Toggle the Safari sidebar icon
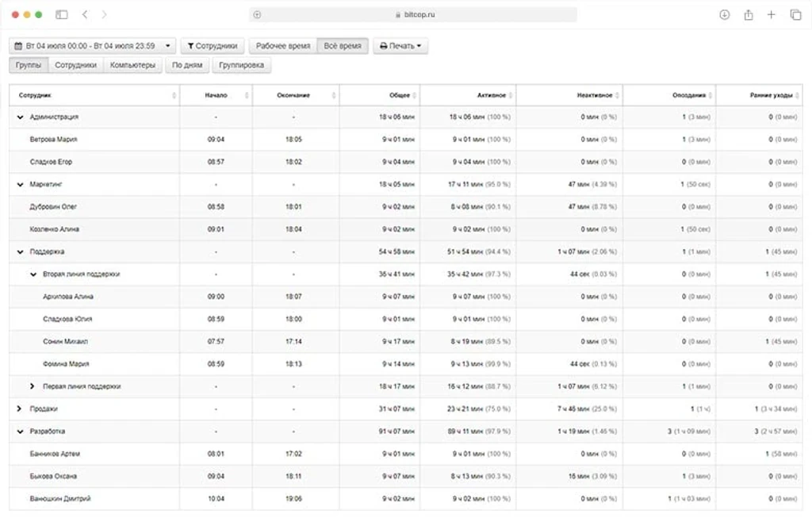The height and width of the screenshot is (522, 812). coord(62,14)
